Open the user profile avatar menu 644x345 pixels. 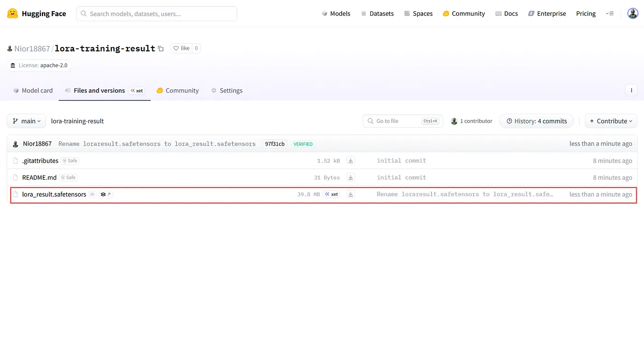click(x=632, y=14)
